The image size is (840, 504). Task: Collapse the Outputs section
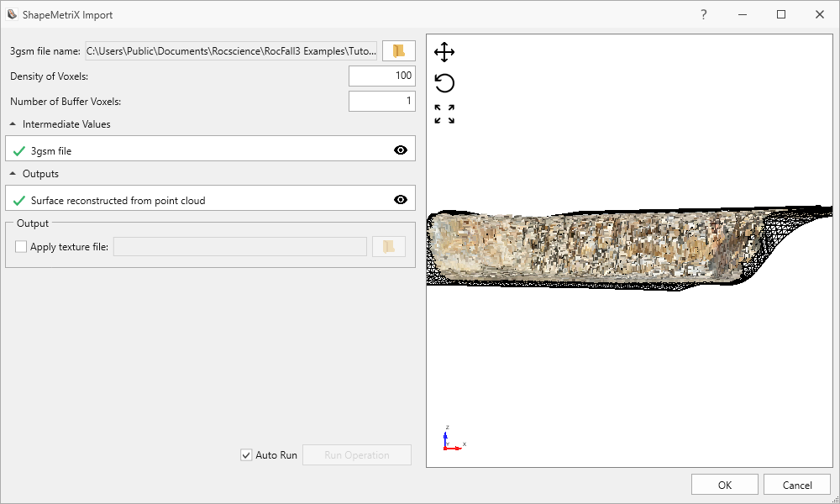13,174
